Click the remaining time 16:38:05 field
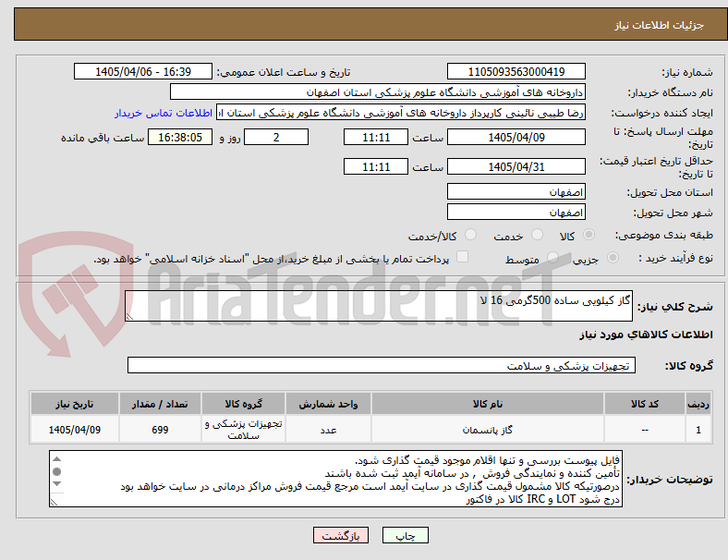 (x=180, y=138)
